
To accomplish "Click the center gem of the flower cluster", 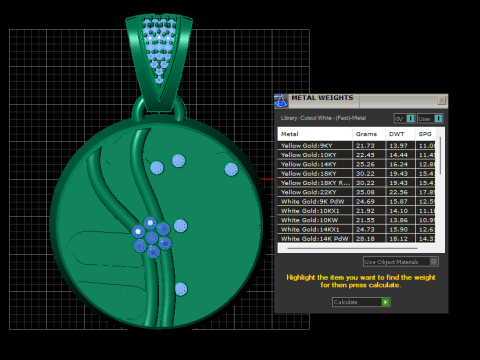I will (152, 238).
